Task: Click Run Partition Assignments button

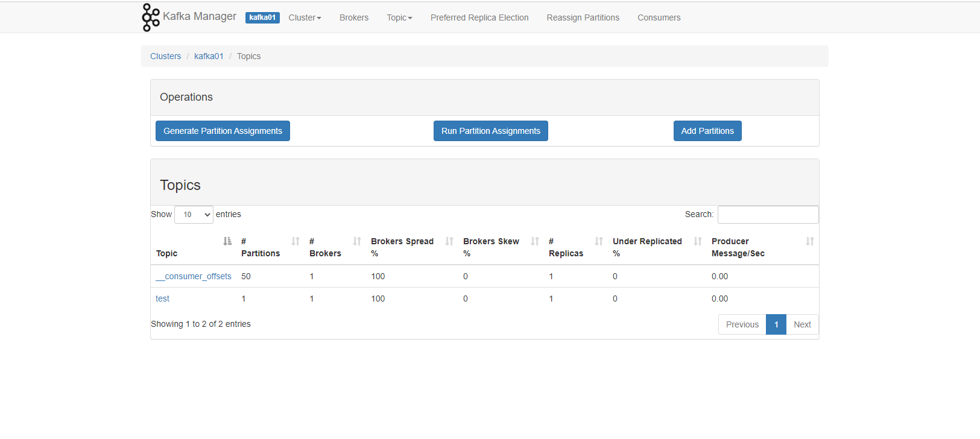Action: (491, 131)
